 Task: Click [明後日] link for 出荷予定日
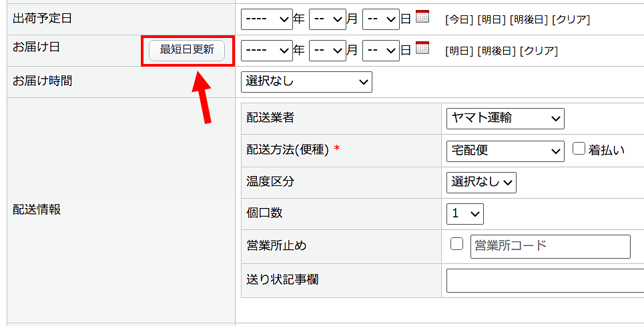(529, 20)
